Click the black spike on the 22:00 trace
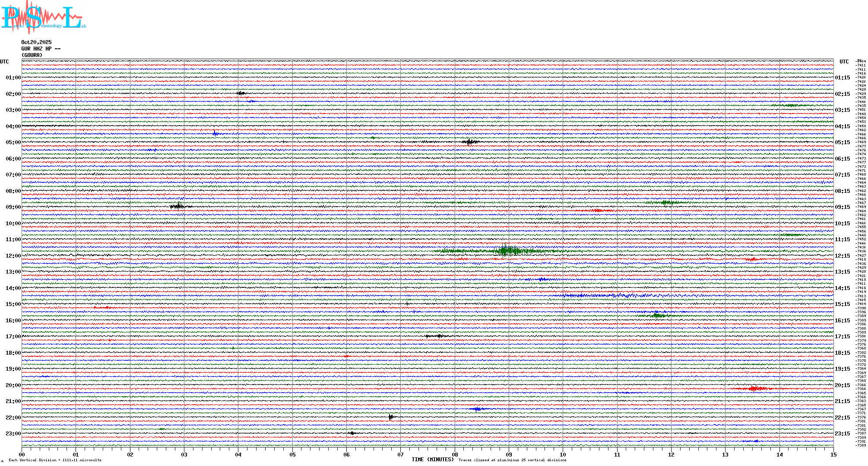This screenshot has height=466, width=868. pyautogui.click(x=390, y=417)
